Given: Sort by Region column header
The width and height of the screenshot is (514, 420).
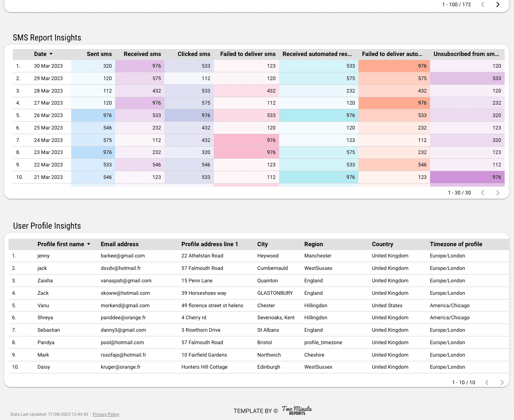Looking at the screenshot, I should (x=314, y=244).
